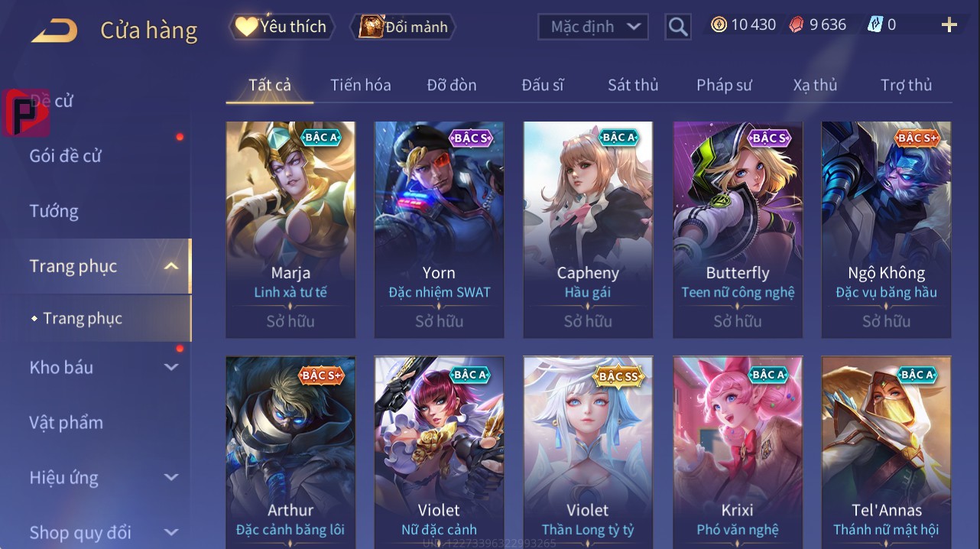Image resolution: width=980 pixels, height=549 pixels.
Task: Select Marja Linh xà tư tế skin
Action: [290, 229]
